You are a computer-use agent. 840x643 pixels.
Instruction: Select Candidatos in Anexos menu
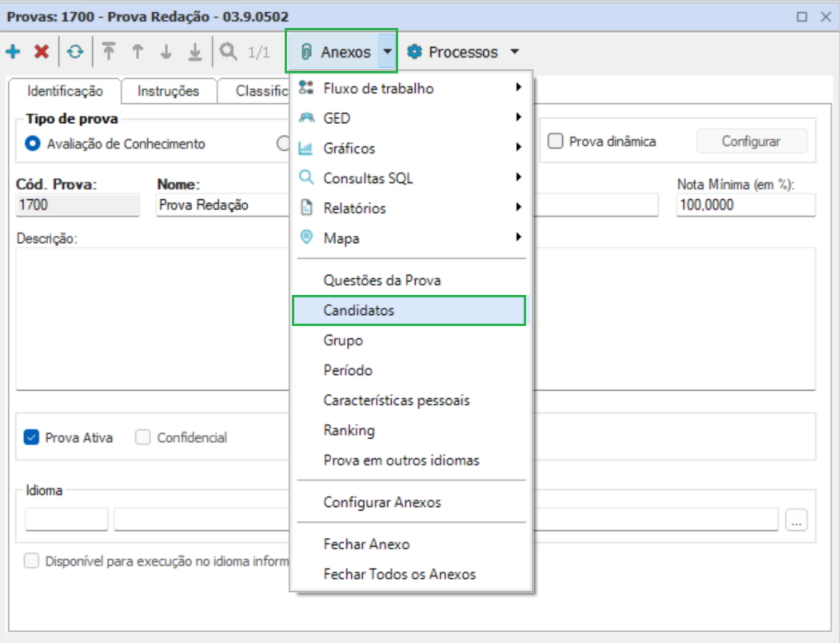(409, 310)
